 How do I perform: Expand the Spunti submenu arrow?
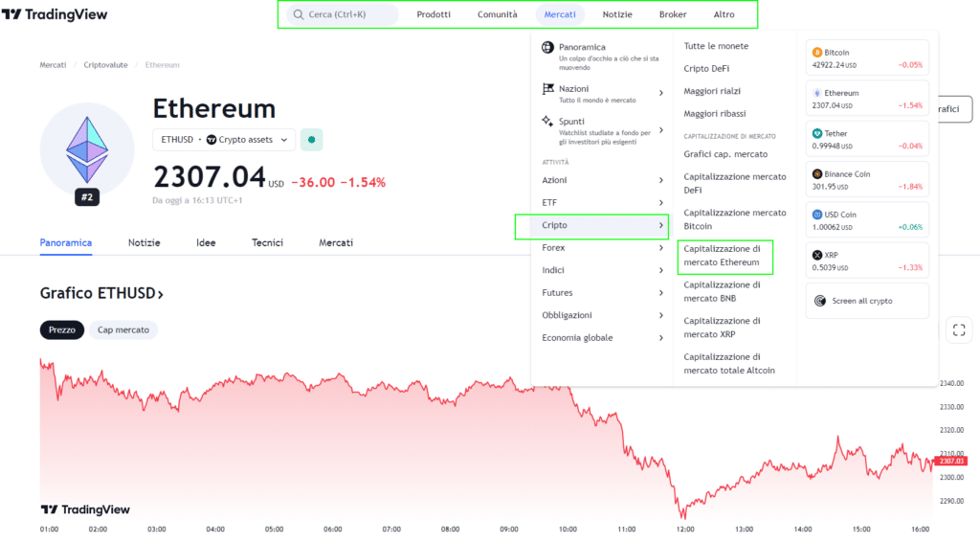660,130
